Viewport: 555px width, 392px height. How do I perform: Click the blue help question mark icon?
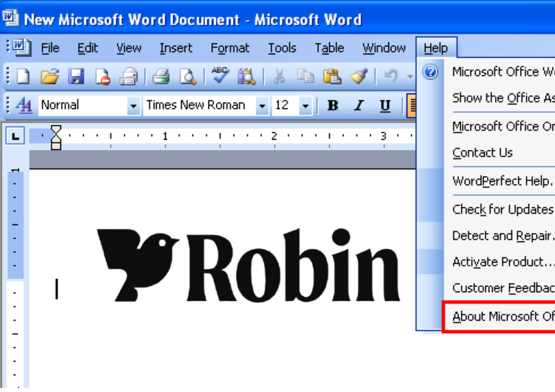(x=430, y=72)
